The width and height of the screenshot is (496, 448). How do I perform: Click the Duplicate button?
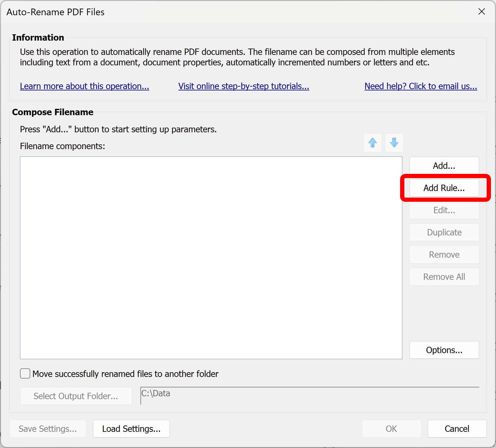(444, 232)
